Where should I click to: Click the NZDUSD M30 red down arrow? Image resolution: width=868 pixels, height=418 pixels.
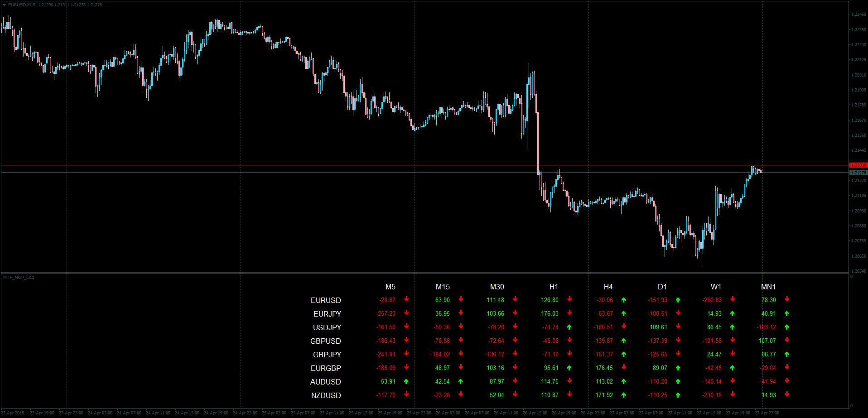[x=515, y=394]
